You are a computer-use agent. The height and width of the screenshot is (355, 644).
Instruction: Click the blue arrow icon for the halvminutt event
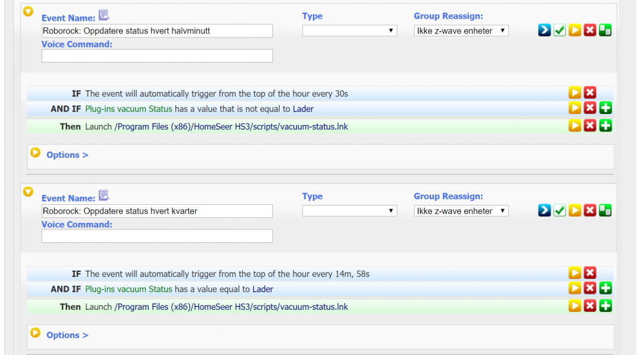tap(544, 30)
